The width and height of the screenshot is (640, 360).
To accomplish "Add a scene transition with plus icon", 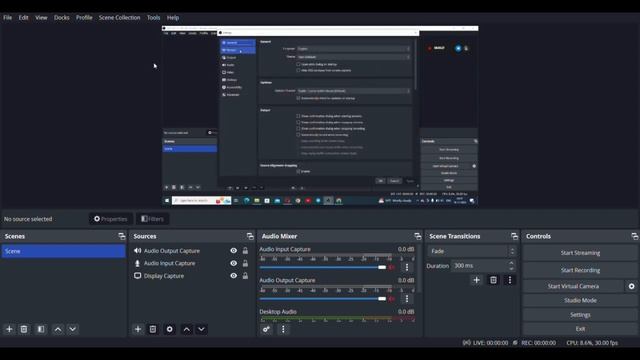I will [476, 280].
